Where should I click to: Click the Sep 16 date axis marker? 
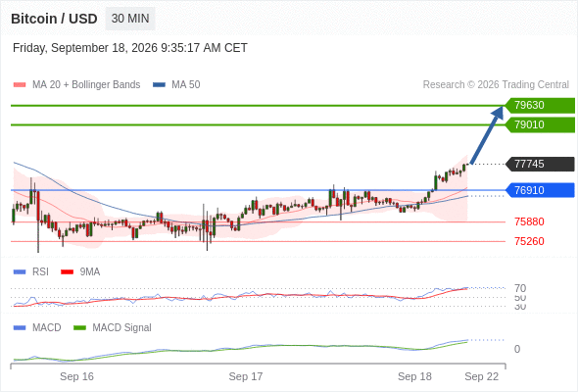point(76,376)
